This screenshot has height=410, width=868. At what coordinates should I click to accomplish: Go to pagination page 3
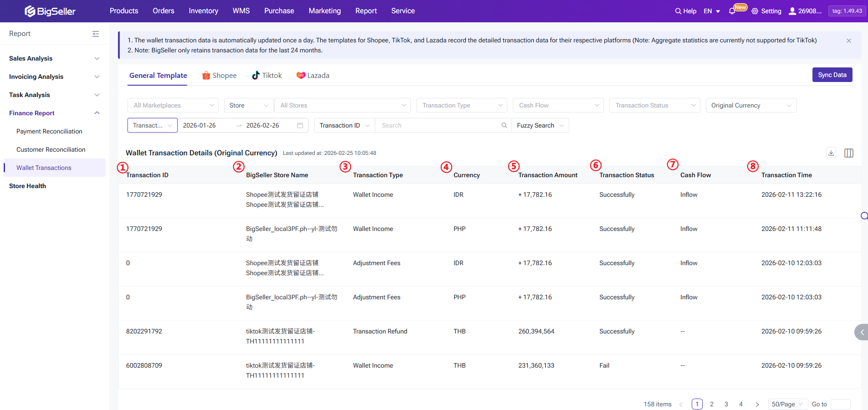pos(726,404)
